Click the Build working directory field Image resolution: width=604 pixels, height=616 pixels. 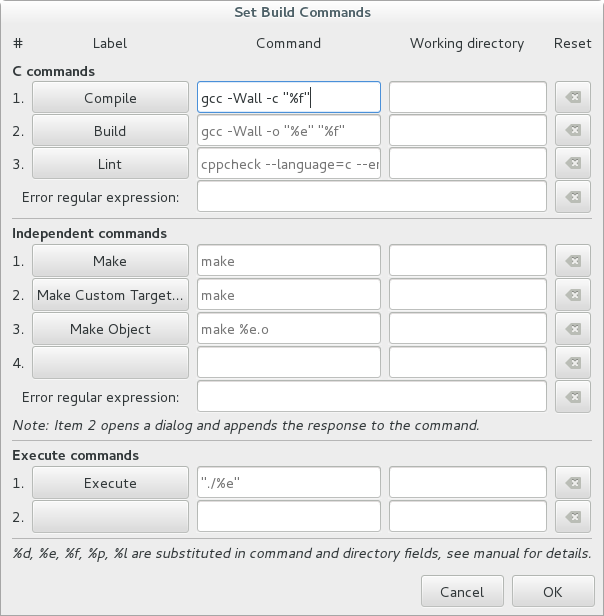point(467,130)
